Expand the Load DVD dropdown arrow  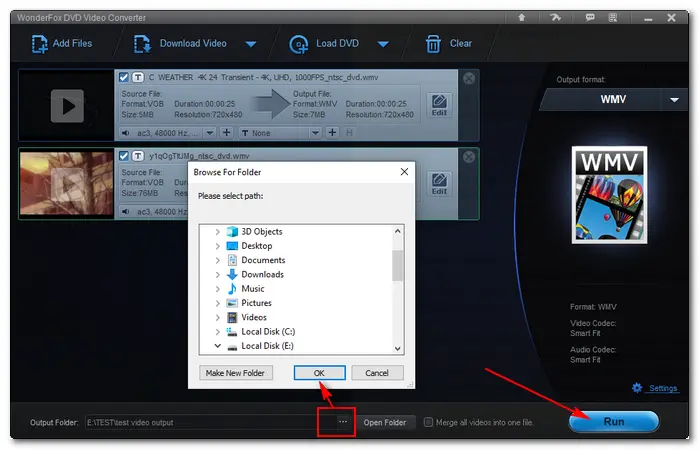pyautogui.click(x=383, y=44)
